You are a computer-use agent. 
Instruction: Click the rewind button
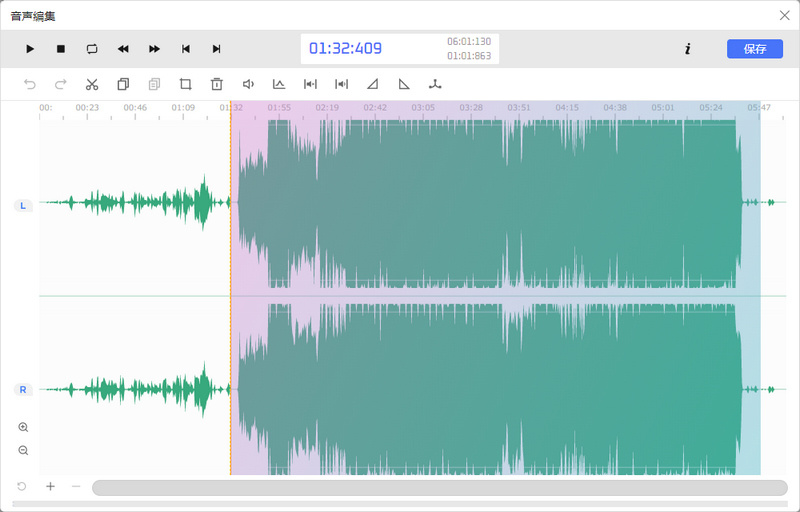coord(123,49)
